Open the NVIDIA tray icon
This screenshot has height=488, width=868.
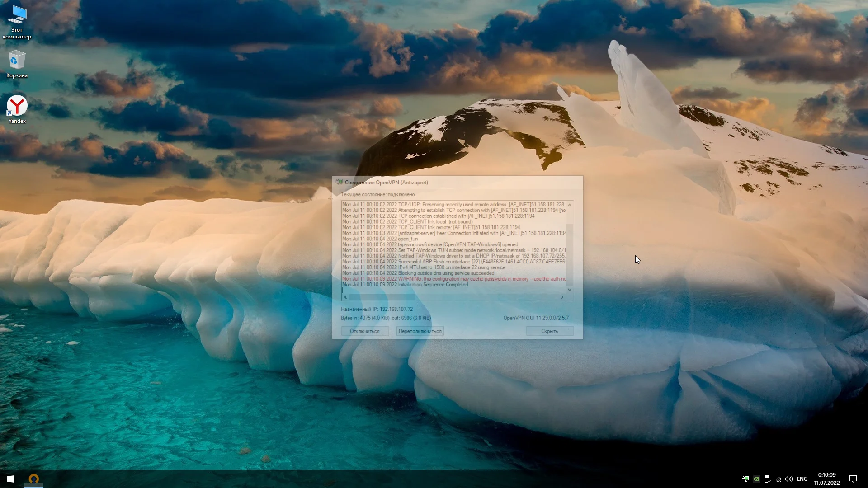tap(756, 479)
